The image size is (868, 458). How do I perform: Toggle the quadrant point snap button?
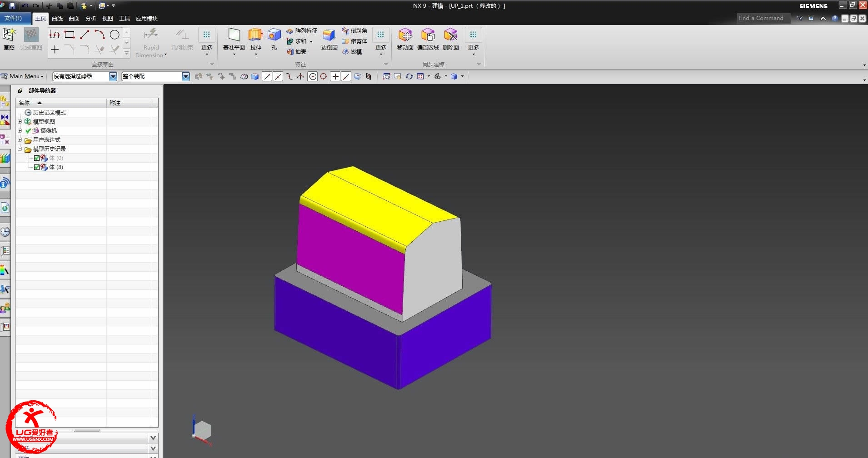[323, 76]
